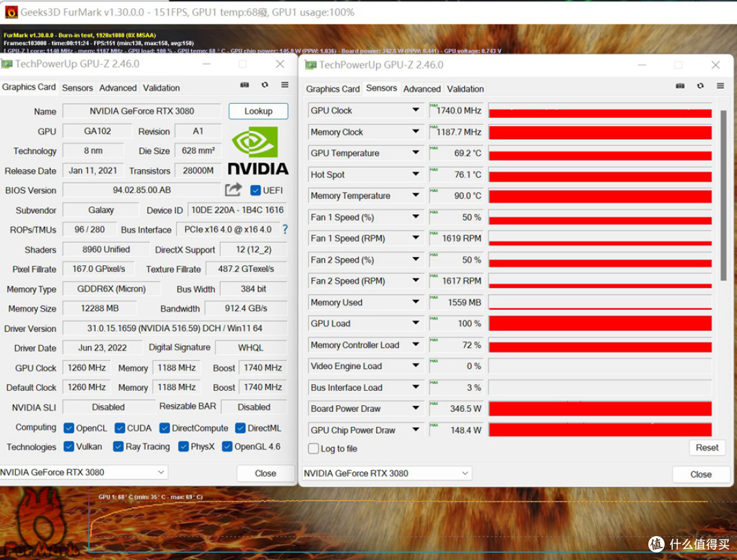Open the Fan 1 Speed (%) dropdown
Viewport: 737px width, 560px height.
point(416,217)
